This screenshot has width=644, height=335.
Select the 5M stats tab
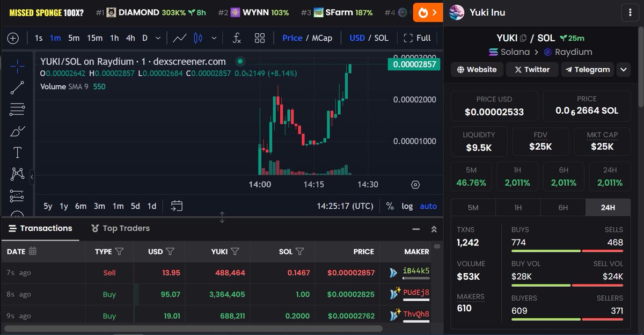(473, 207)
